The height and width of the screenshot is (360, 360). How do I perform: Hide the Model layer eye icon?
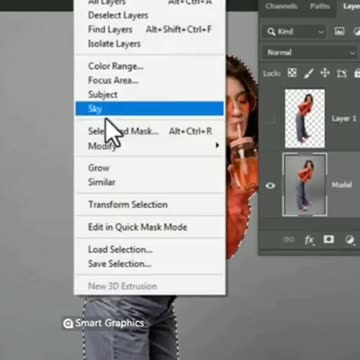[x=270, y=186]
